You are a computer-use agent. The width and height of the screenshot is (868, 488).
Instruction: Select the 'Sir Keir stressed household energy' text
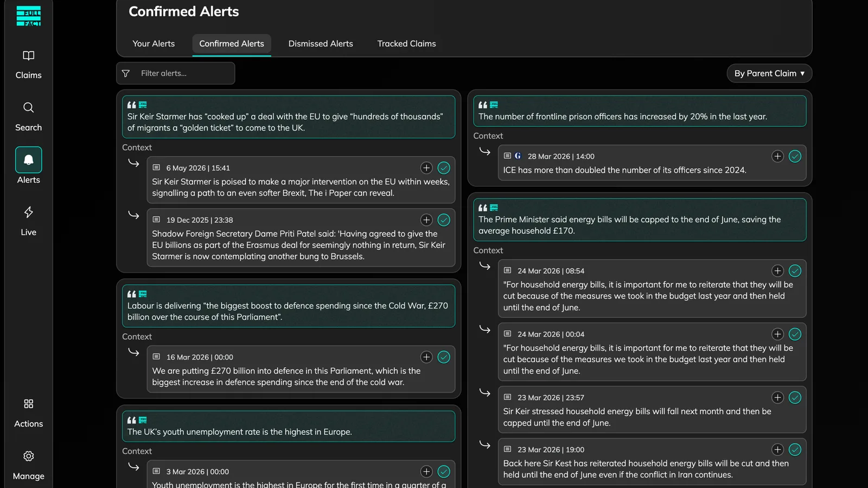tap(637, 418)
